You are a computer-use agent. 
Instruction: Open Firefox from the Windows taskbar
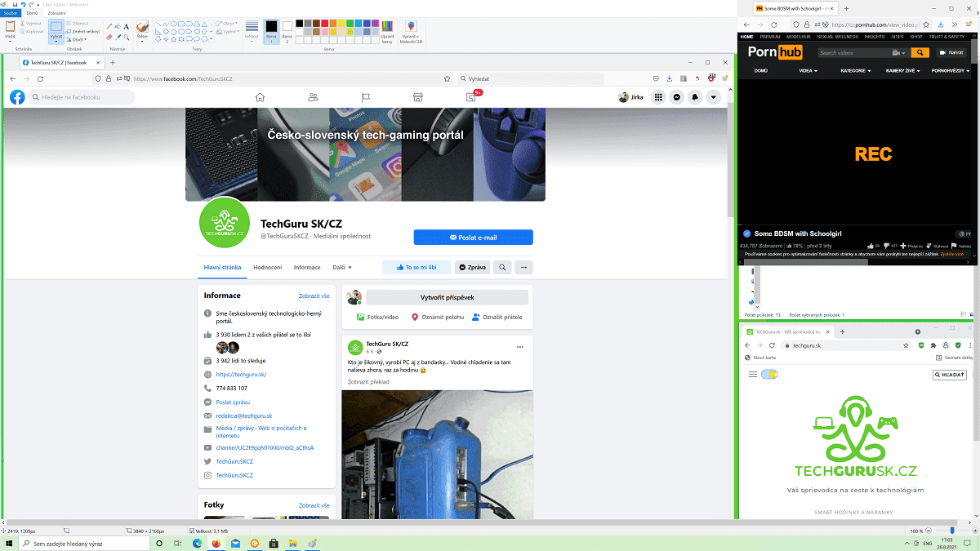tap(216, 543)
